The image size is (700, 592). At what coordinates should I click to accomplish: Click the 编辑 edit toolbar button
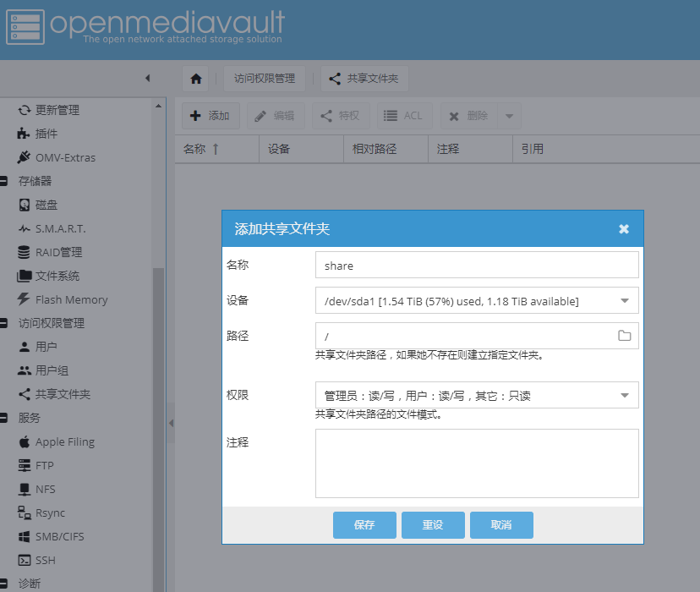[x=276, y=116]
